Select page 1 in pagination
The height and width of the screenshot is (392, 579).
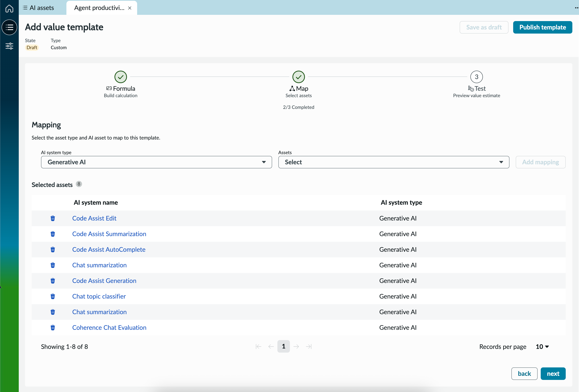[283, 346]
